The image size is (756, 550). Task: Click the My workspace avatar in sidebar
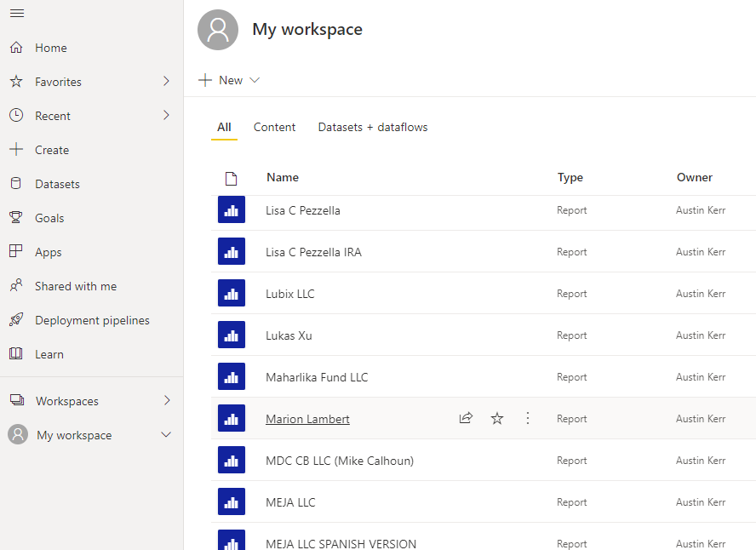click(x=18, y=434)
